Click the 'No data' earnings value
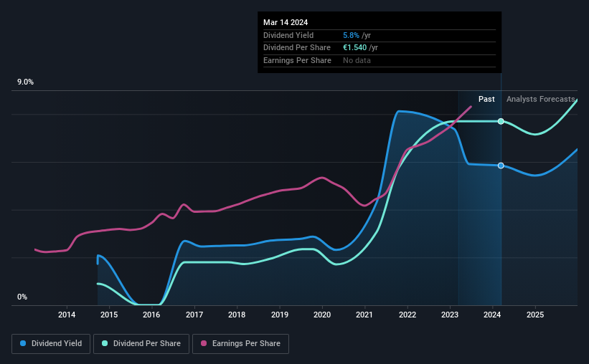The width and height of the screenshot is (589, 364). coord(357,60)
